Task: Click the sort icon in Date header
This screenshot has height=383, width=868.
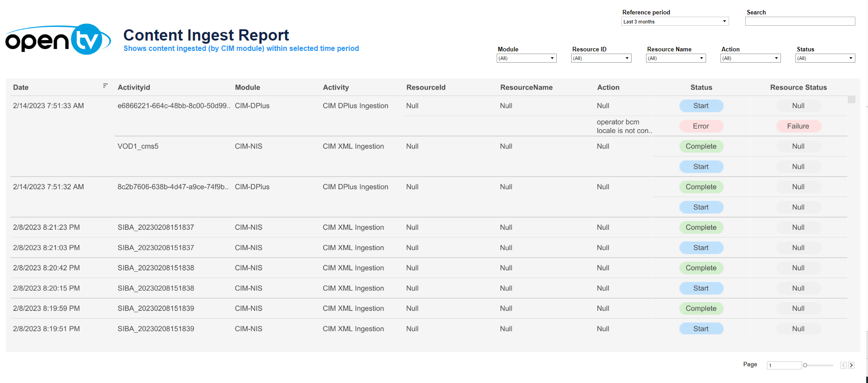Action: click(x=105, y=86)
